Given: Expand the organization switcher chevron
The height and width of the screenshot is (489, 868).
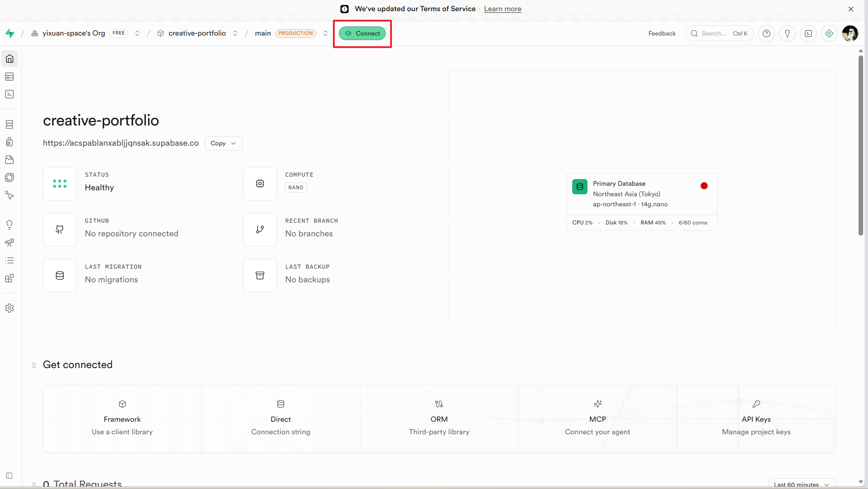Looking at the screenshot, I should (137, 33).
